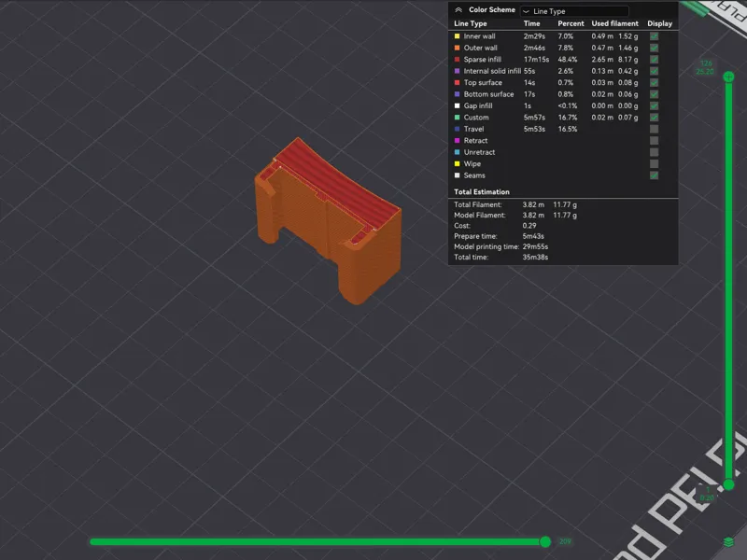Screen dimensions: 747x560
Task: Enable display of Retract points
Action: pos(655,141)
